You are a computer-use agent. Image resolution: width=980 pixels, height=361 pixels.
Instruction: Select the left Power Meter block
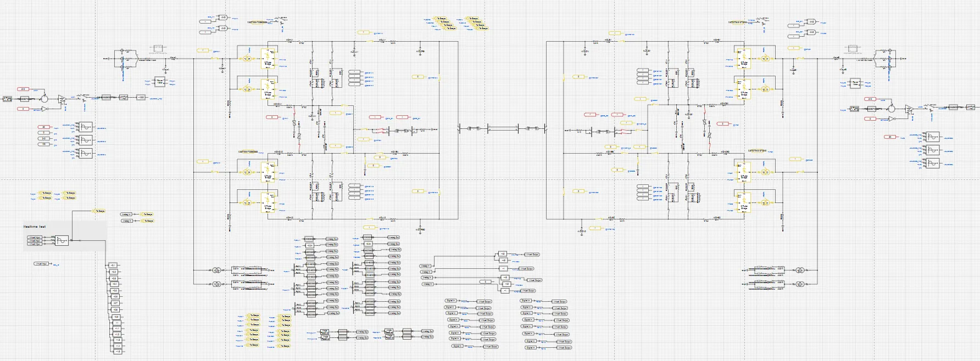click(160, 82)
